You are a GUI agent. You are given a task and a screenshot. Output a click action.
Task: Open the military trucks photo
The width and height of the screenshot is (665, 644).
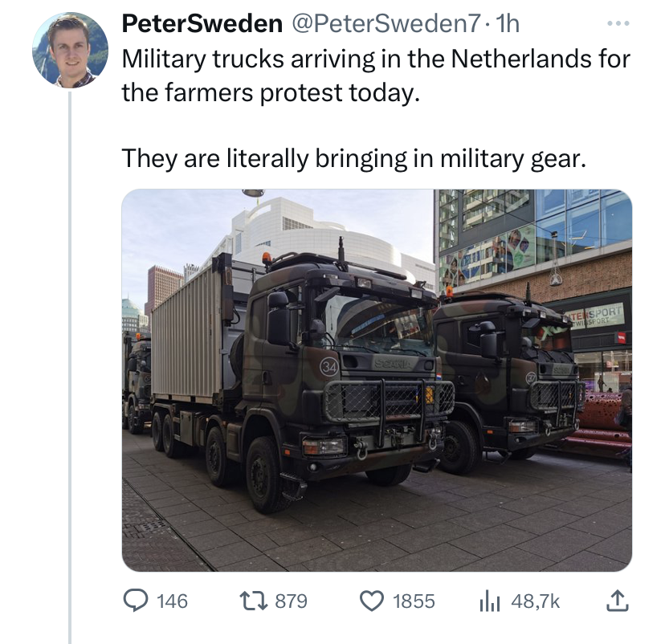point(377,381)
